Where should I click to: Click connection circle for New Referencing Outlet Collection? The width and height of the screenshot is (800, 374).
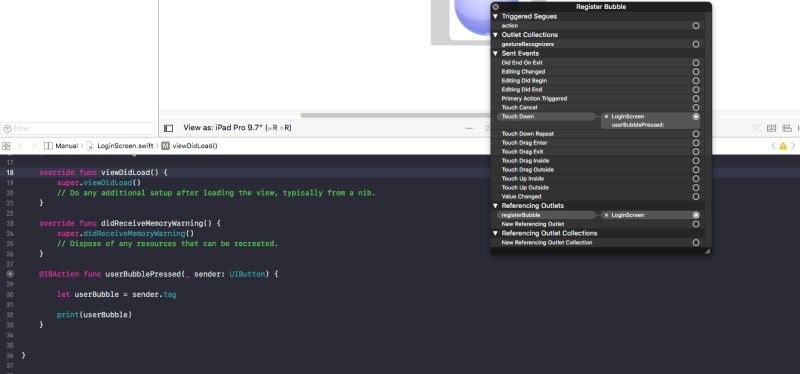pyautogui.click(x=696, y=243)
